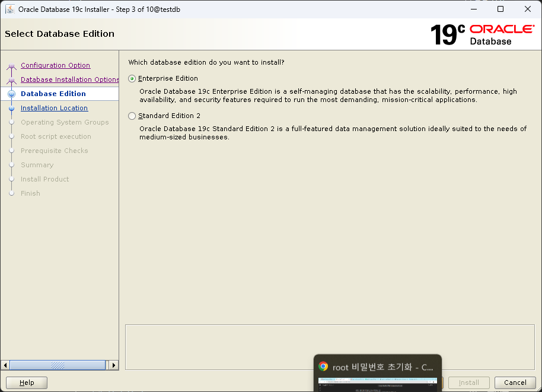Jump to the Installation Location step
This screenshot has height=392, width=542.
click(x=55, y=108)
